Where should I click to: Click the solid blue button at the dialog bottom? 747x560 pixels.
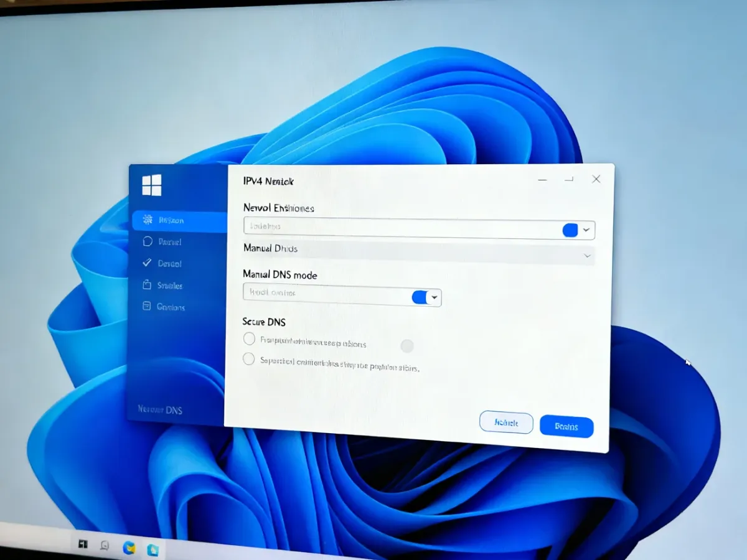click(566, 427)
